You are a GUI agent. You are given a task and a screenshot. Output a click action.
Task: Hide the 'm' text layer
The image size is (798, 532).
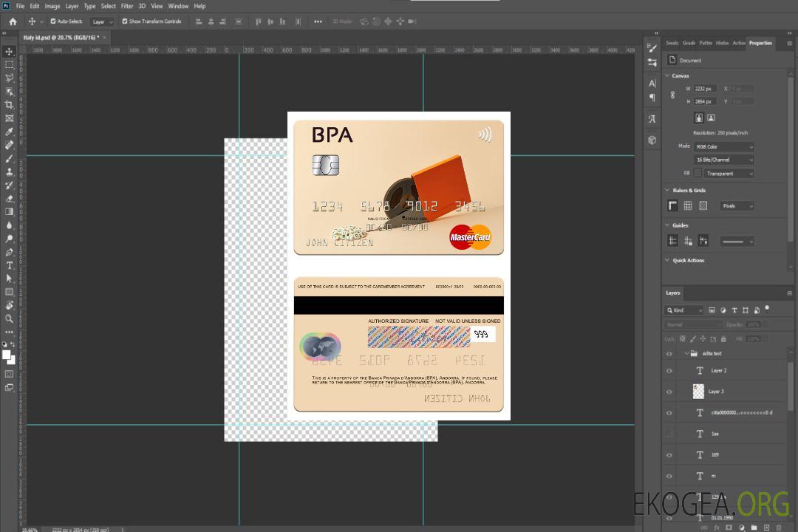pos(669,477)
